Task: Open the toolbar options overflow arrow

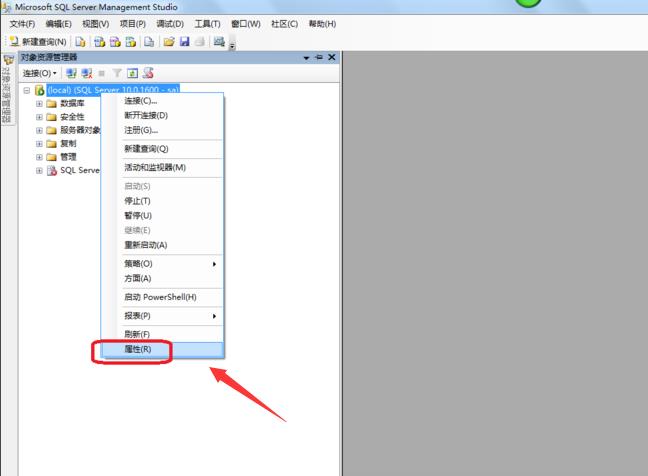Action: pos(232,45)
